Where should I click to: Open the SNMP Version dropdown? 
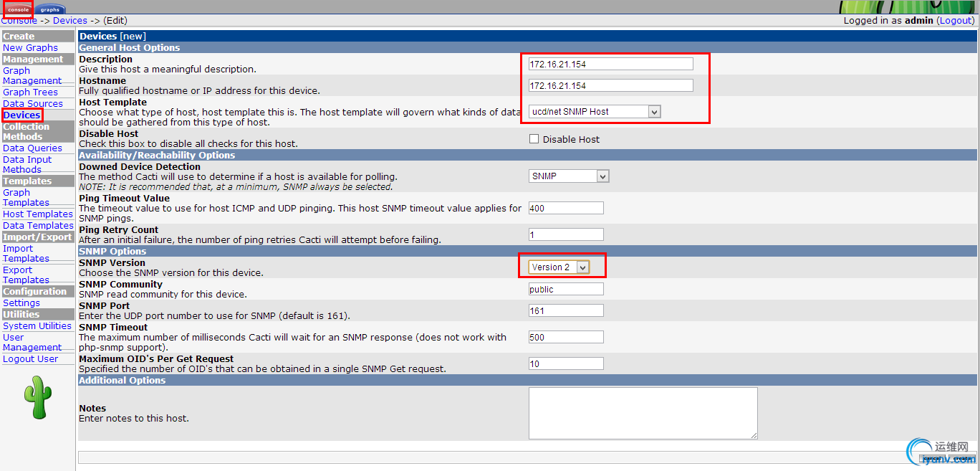tap(559, 267)
